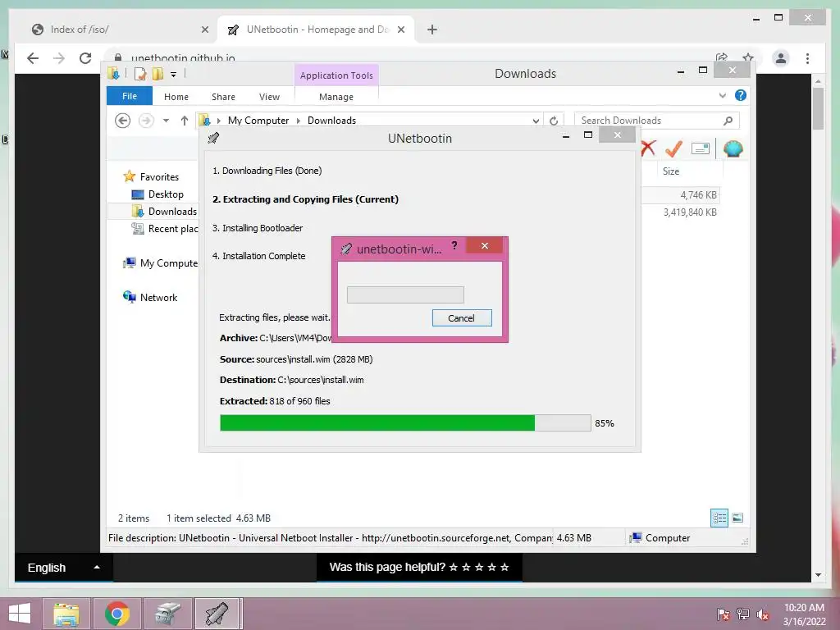
Task: Open Chrome three-dot menu
Action: [x=807, y=58]
